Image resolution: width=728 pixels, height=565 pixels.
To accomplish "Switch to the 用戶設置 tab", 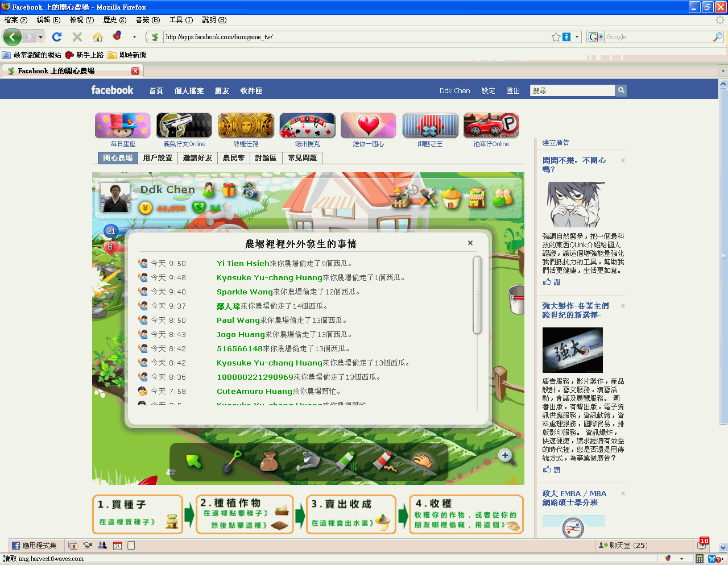I will pos(158,158).
